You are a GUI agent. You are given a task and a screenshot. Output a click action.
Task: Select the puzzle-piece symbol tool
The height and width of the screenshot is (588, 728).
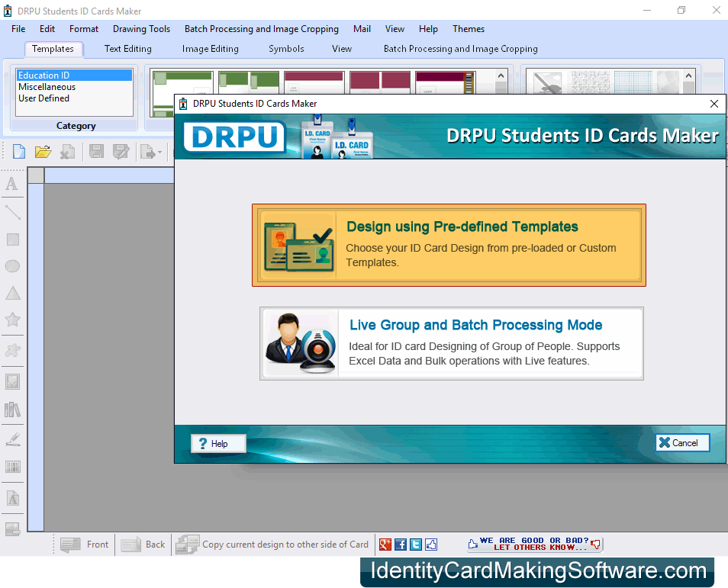(12, 350)
